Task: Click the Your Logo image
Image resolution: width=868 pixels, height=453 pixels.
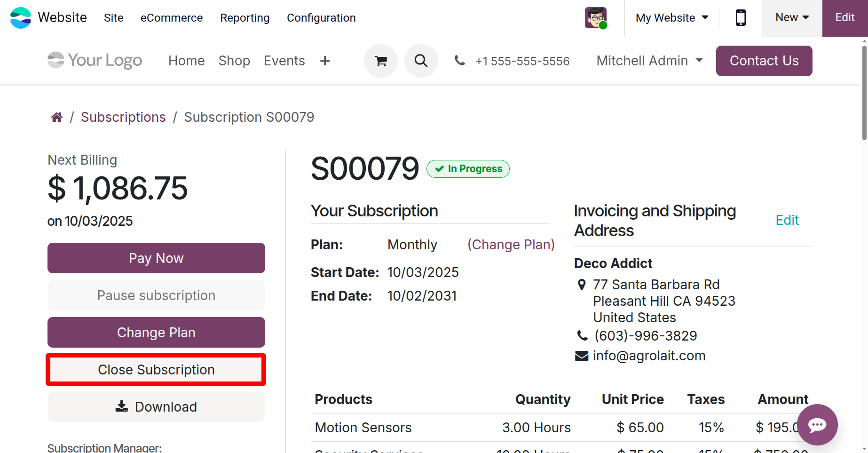Action: click(x=95, y=61)
